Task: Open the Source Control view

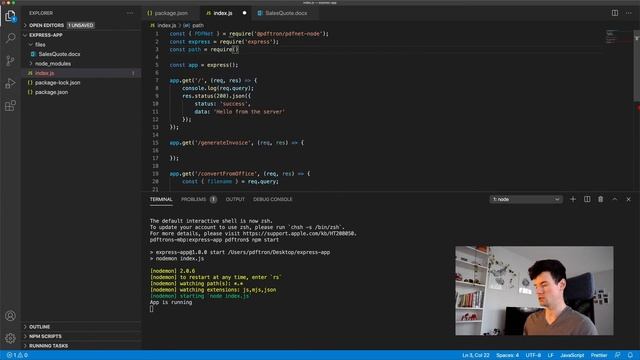Action: click(10, 60)
